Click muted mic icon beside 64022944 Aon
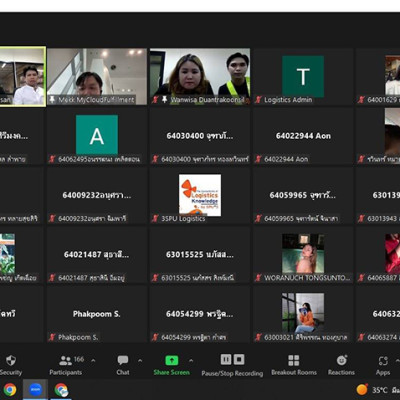Image resolution: width=400 pixels, height=400 pixels. [x=258, y=159]
